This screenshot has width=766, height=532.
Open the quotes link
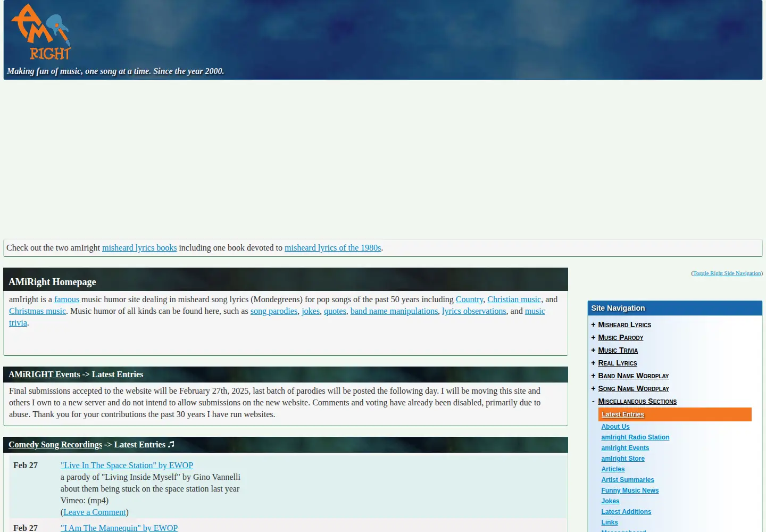tap(335, 311)
